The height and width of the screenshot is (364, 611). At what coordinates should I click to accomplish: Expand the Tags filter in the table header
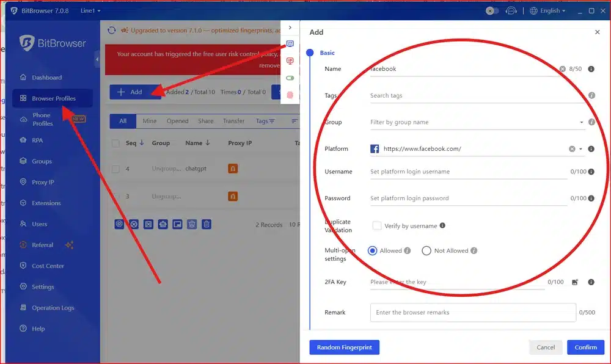pyautogui.click(x=265, y=120)
